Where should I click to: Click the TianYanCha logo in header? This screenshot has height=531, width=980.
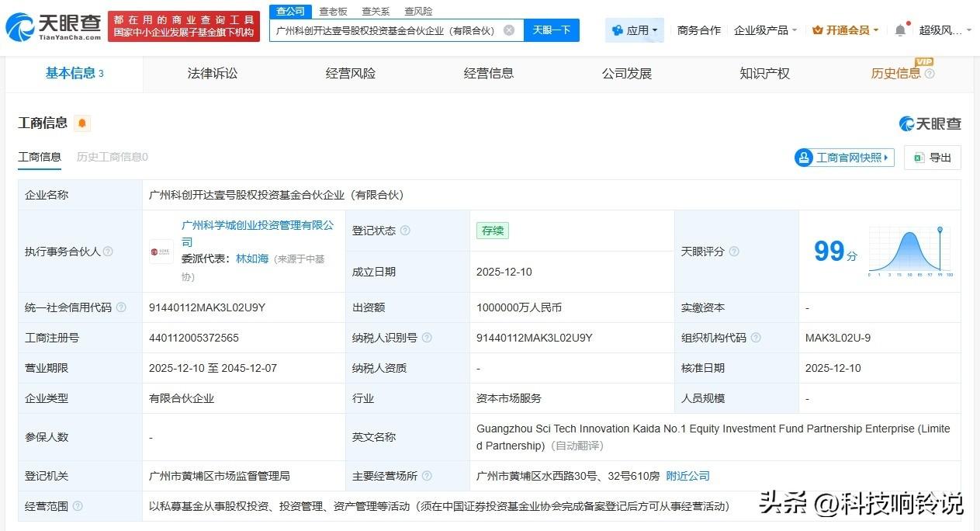[53, 26]
